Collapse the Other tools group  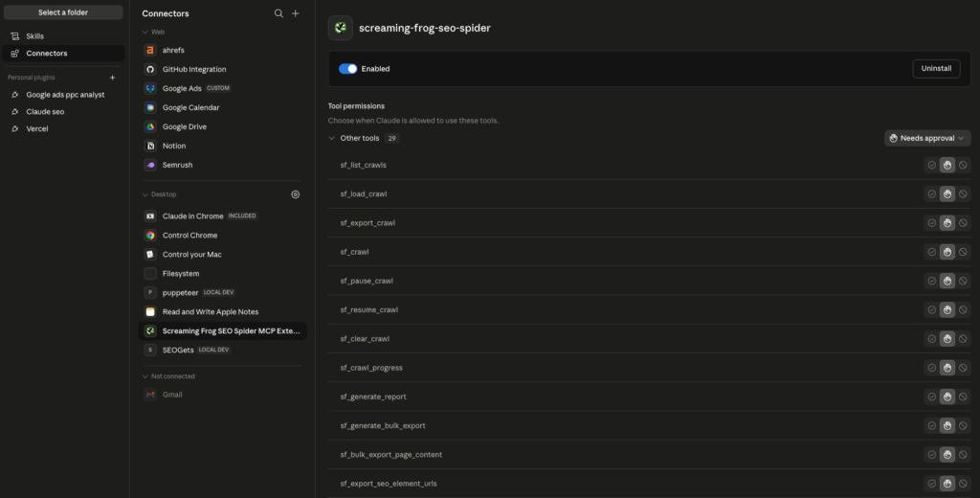click(332, 138)
